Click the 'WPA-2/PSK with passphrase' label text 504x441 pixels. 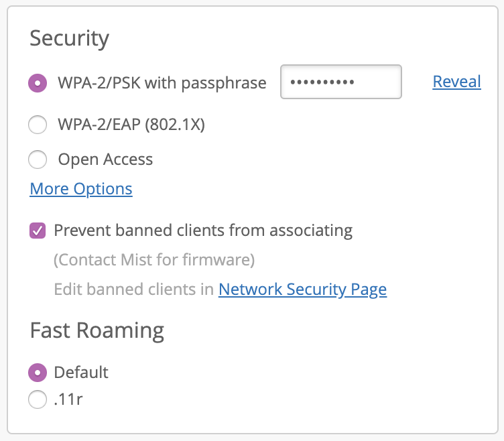(162, 83)
